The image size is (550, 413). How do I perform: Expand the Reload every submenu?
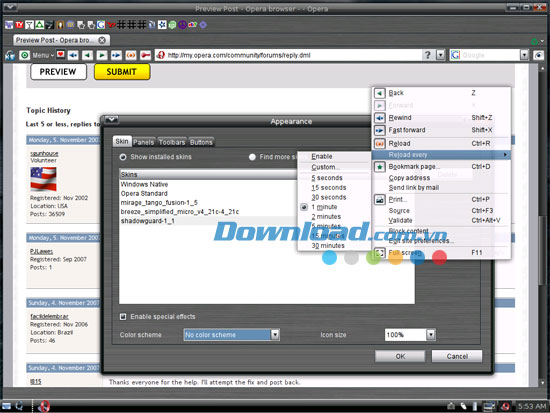441,155
